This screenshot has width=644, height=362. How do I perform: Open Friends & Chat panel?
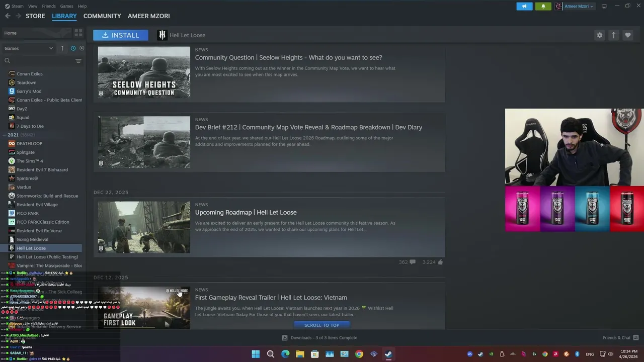[x=621, y=338]
